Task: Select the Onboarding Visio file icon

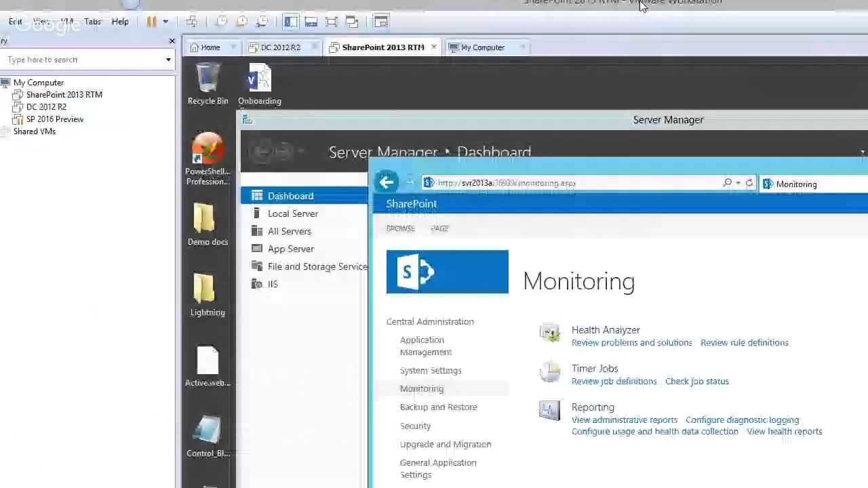Action: click(x=260, y=84)
